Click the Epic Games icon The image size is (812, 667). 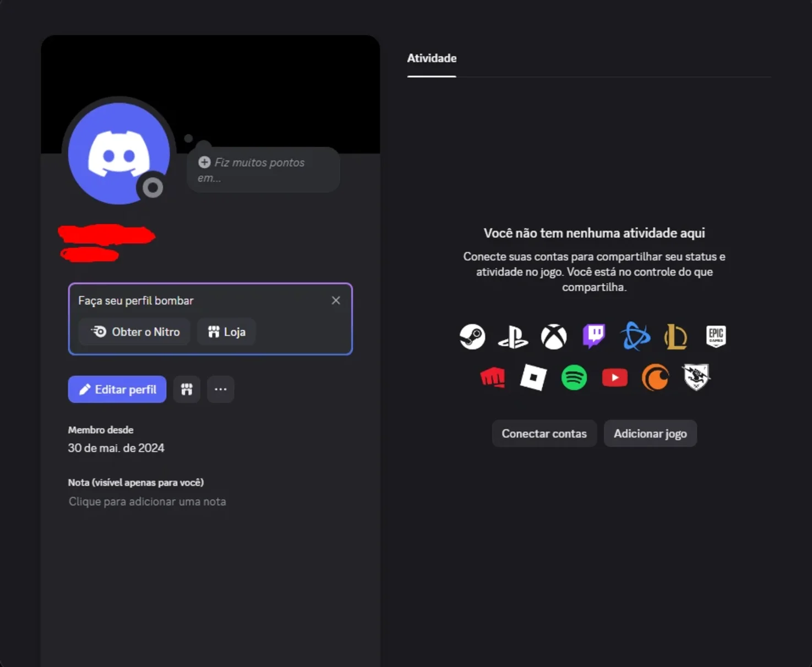(x=716, y=336)
